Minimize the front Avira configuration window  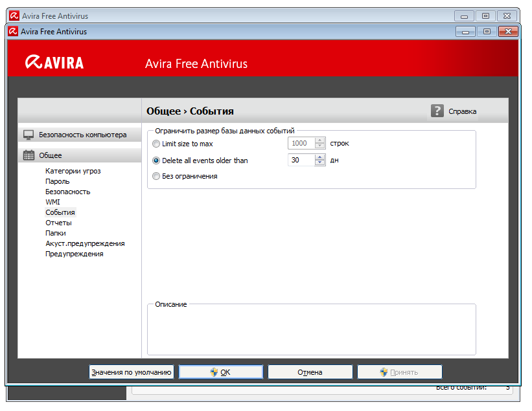click(465, 32)
